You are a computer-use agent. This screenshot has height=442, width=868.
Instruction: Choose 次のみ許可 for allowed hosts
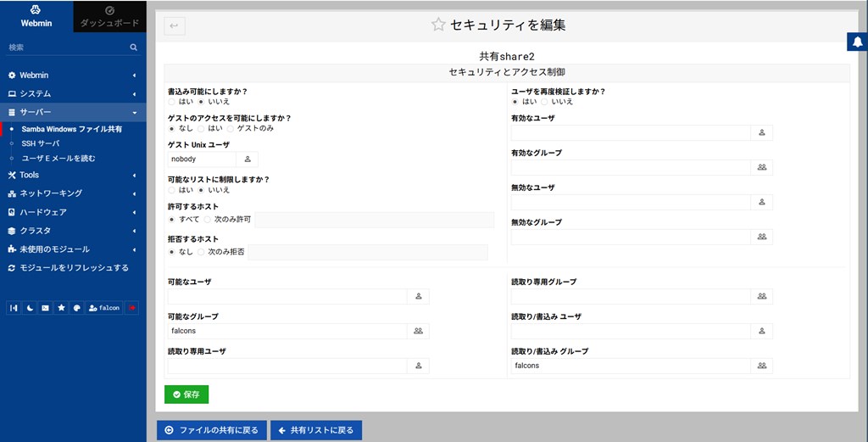coord(208,220)
